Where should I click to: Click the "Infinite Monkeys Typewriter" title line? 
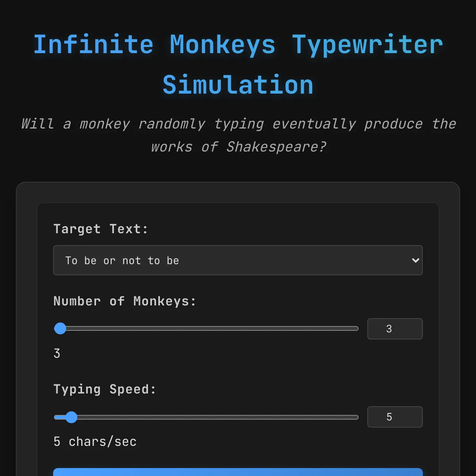[x=238, y=44]
